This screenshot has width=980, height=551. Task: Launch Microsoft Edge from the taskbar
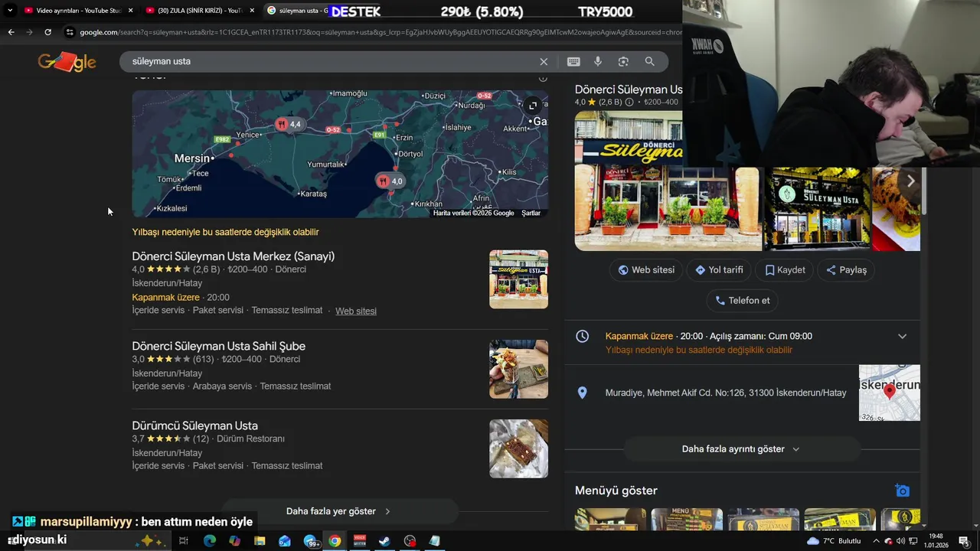(x=209, y=541)
